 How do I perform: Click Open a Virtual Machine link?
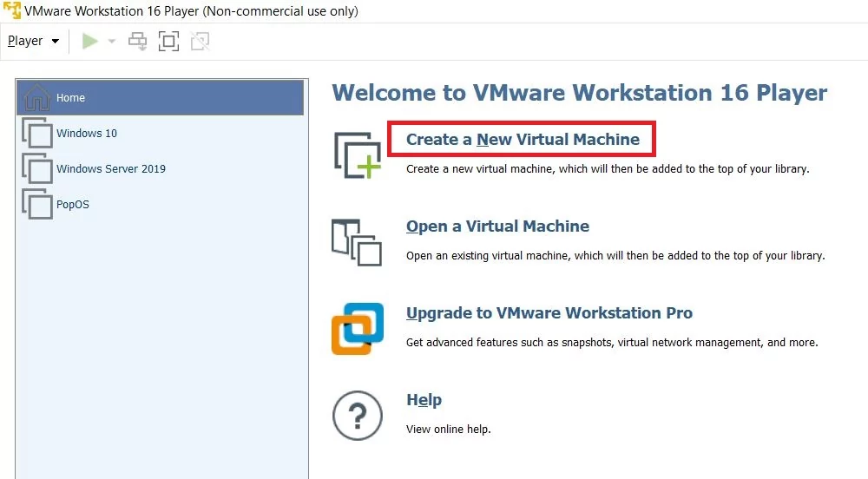click(x=497, y=226)
